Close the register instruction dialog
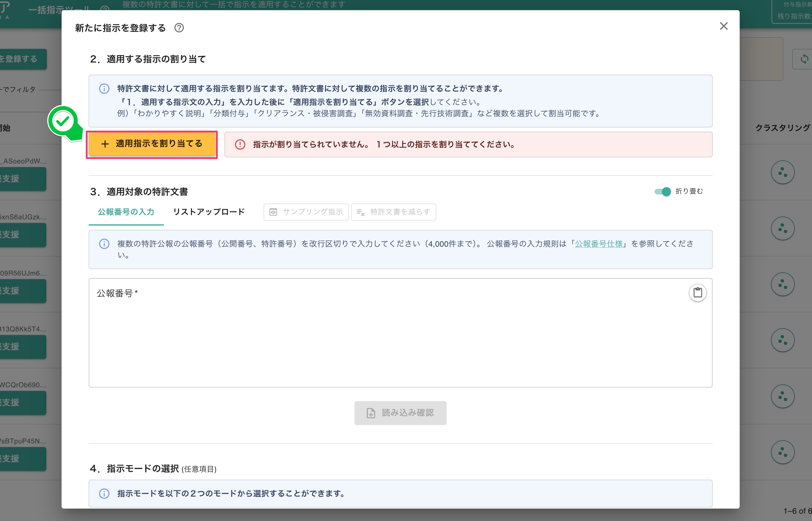The height and width of the screenshot is (521, 812). click(723, 26)
